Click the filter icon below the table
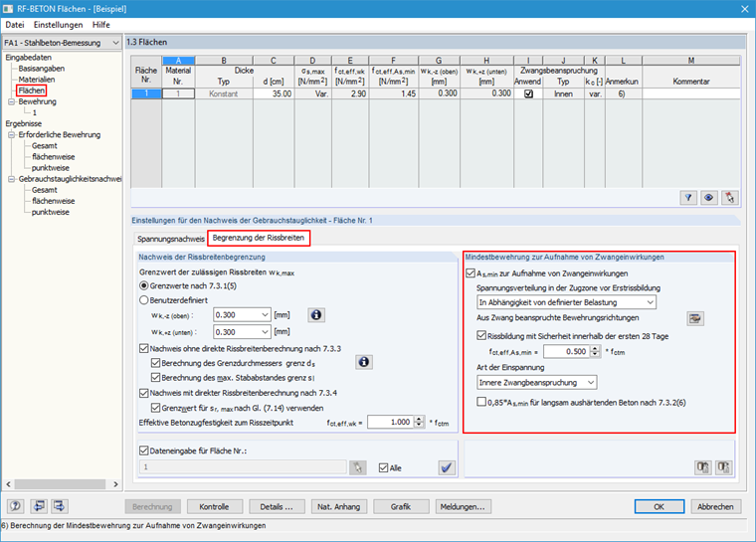756x542 pixels. click(688, 197)
